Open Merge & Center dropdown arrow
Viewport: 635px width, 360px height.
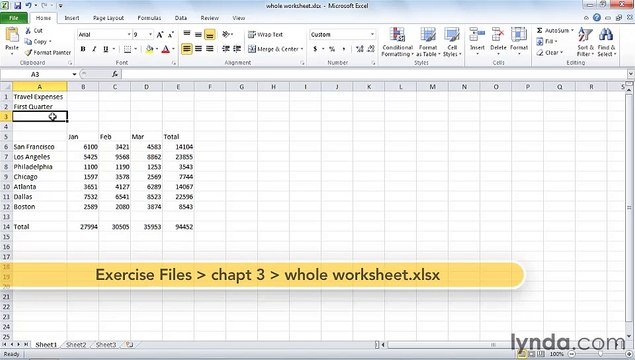pyautogui.click(x=302, y=49)
